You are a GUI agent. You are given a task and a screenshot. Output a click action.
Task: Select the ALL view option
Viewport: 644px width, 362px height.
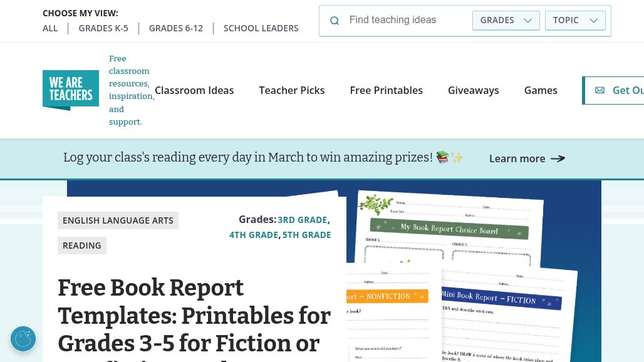(x=50, y=28)
